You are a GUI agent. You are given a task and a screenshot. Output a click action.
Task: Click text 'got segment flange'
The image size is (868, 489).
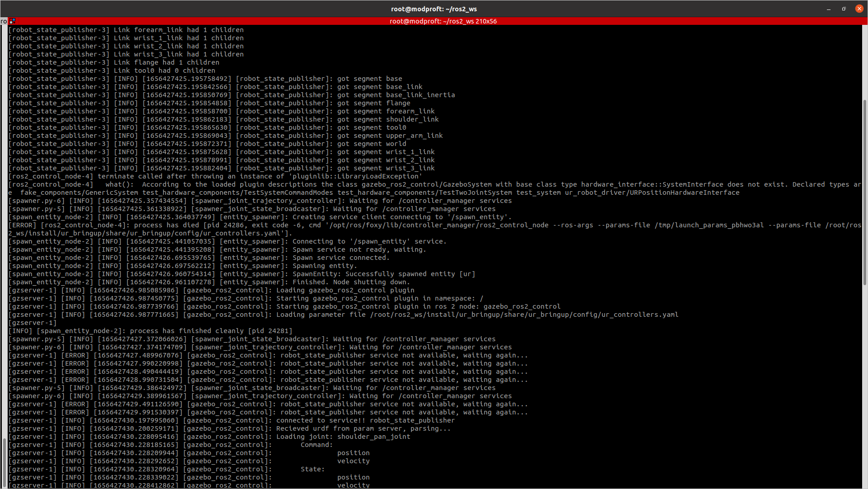pyautogui.click(x=373, y=103)
